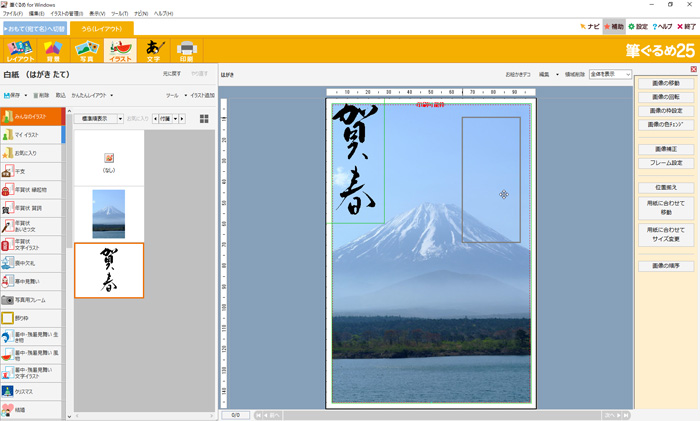700x421 pixels.
Task: Select the Mt. Fuji photo thumbnail
Action: (108, 213)
